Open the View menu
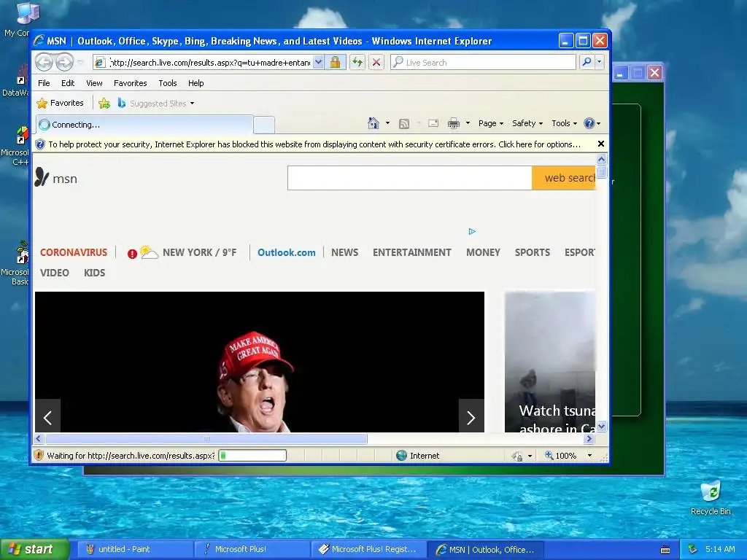The image size is (747, 560). coord(94,83)
